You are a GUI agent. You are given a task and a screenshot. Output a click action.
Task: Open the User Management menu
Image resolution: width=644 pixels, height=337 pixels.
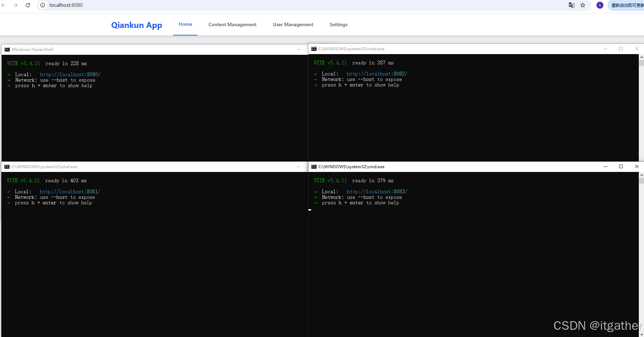point(293,24)
